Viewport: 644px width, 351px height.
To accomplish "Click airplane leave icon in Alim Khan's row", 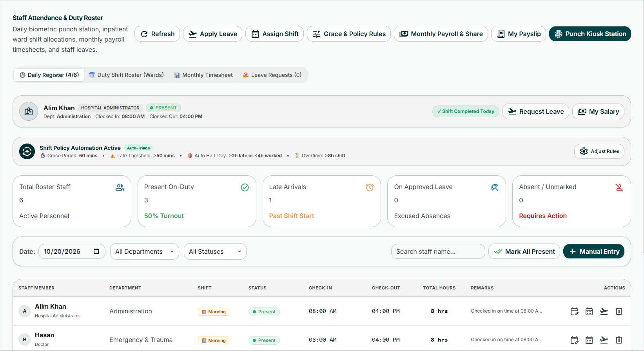I will (604, 311).
